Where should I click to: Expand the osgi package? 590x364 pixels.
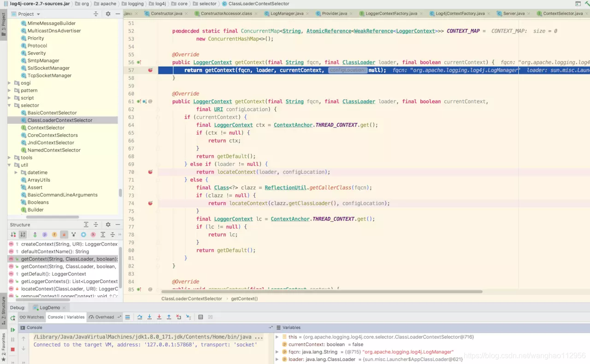pos(10,83)
